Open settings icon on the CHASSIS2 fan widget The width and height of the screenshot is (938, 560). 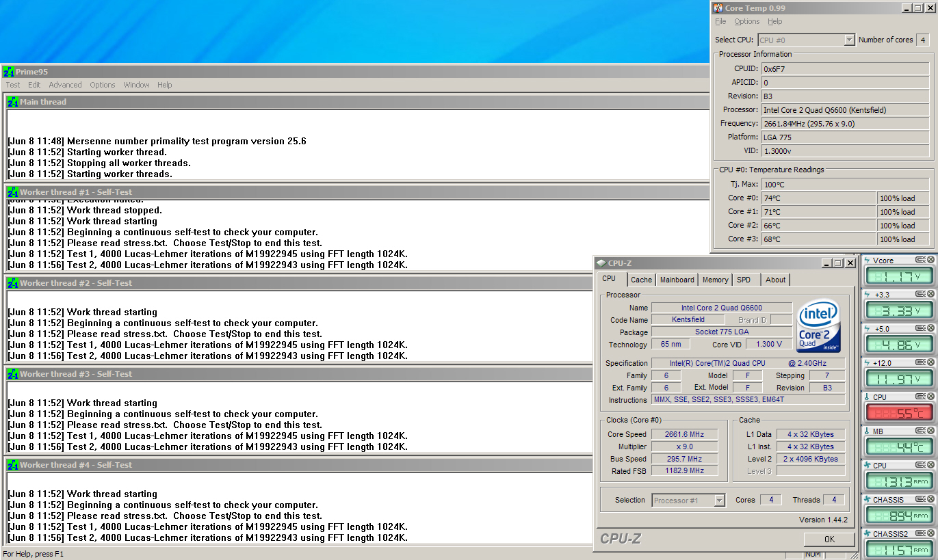pyautogui.click(x=920, y=533)
